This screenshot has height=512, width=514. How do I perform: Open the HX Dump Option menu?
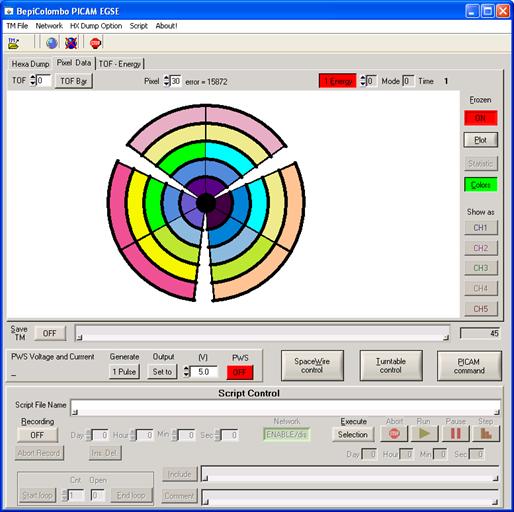[x=96, y=26]
